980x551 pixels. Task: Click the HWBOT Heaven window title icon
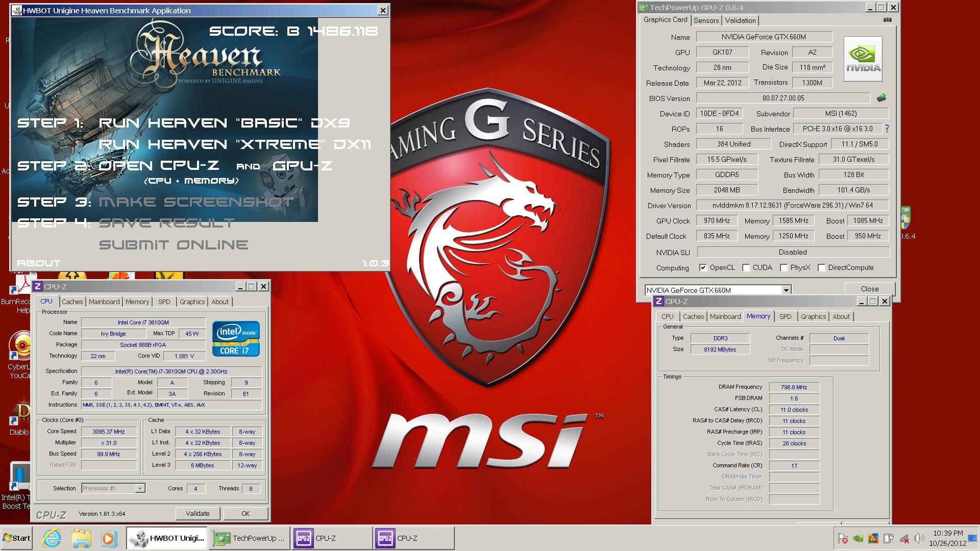click(x=16, y=10)
